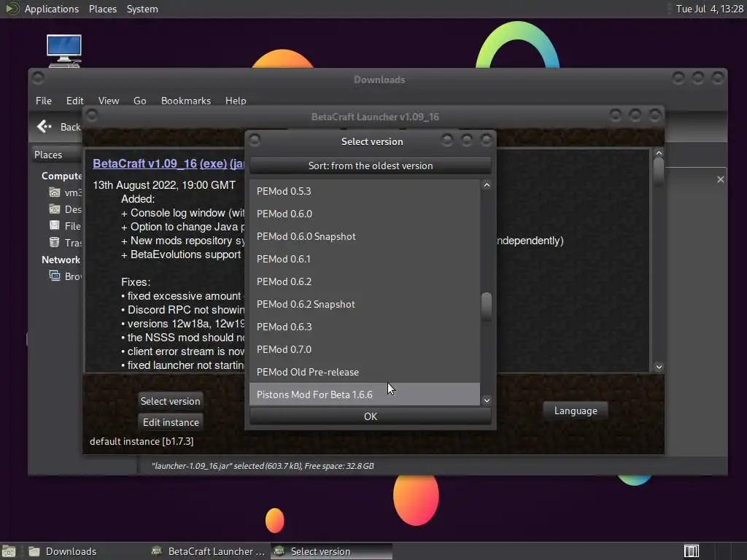This screenshot has width=747, height=560.
Task: Select PEMod 0.6.2 version
Action: (x=365, y=281)
